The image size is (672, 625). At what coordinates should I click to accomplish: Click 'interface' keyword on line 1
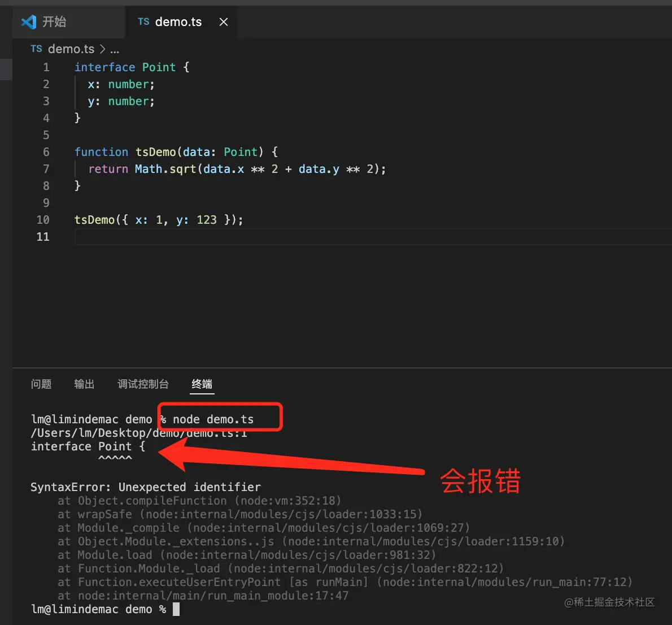pyautogui.click(x=105, y=67)
